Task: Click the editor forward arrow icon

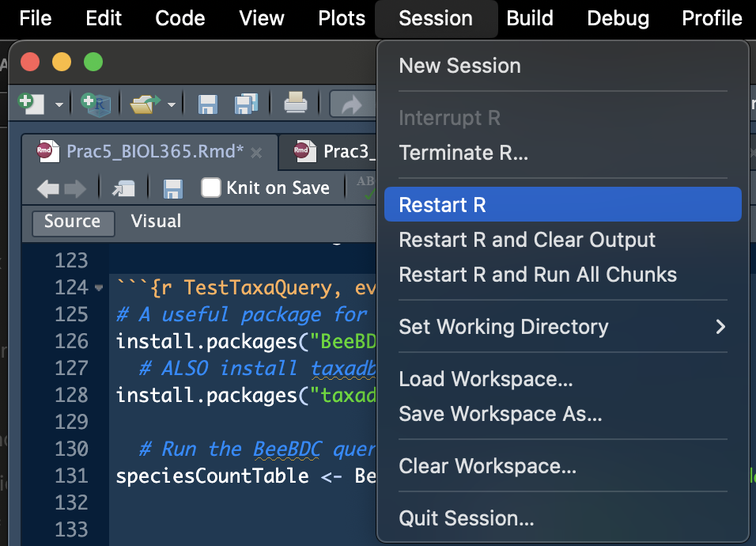Action: click(x=75, y=188)
